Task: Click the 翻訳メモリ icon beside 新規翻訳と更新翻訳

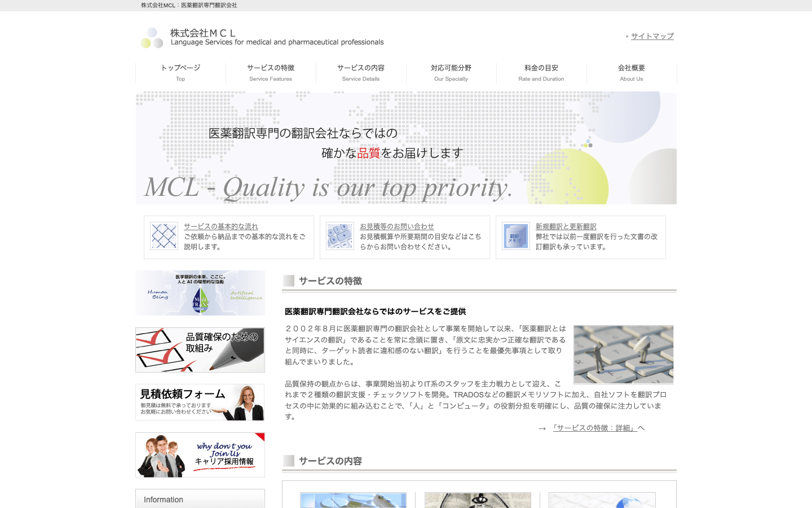Action: point(516,236)
